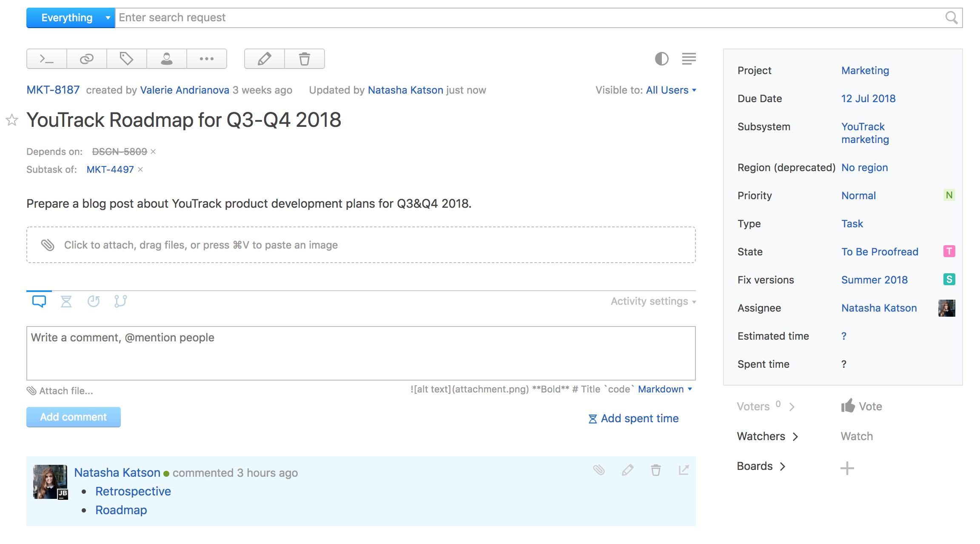Select the spent time hourglass tab
The width and height of the screenshot is (980, 544).
coord(66,301)
